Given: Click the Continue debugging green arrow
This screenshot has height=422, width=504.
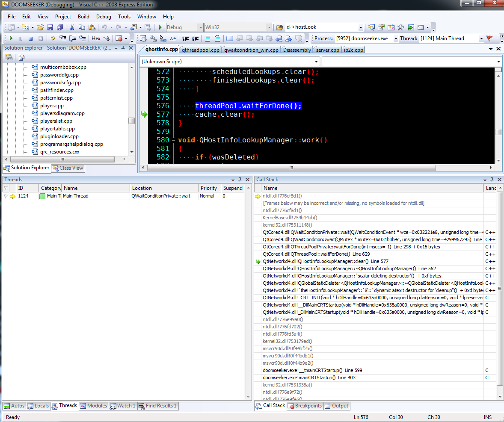Looking at the screenshot, I should point(11,38).
